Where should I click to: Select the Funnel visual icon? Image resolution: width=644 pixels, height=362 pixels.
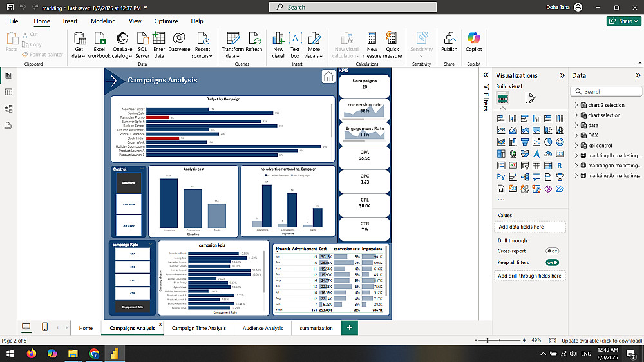[524, 142]
